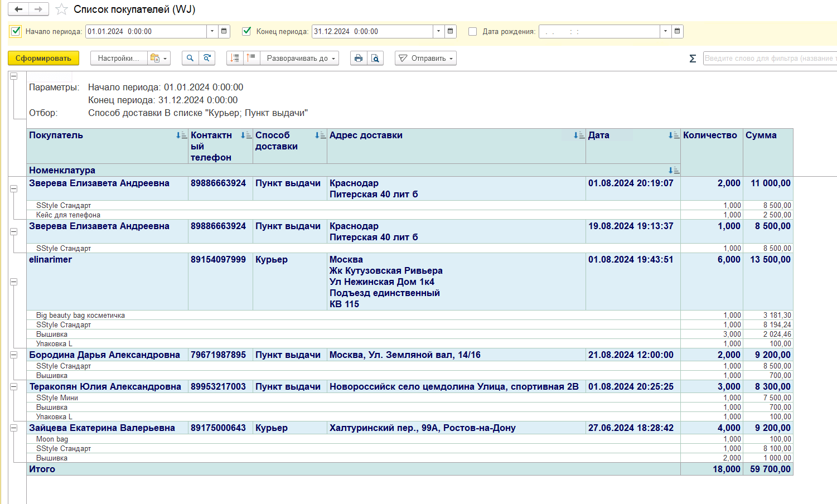The width and height of the screenshot is (837, 504).
Task: Click the sum sigma icon
Action: (x=693, y=59)
